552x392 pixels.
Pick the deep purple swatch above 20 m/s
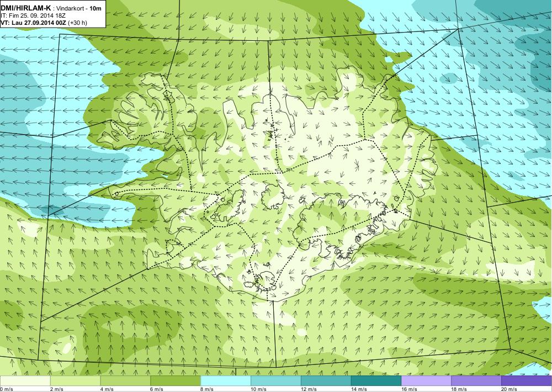(x=527, y=381)
